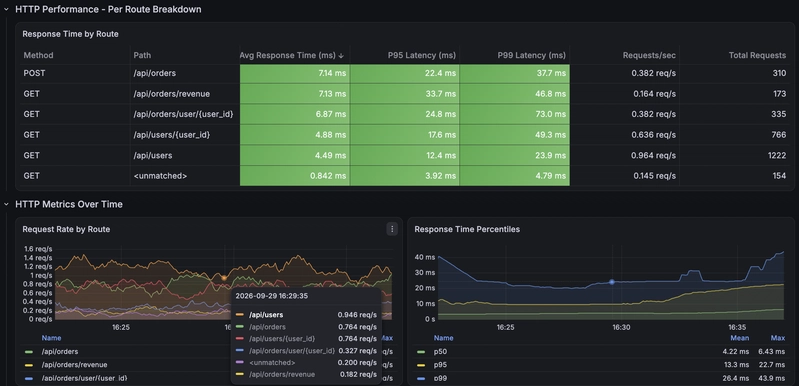Click yellow color swatch next to p95
The height and width of the screenshot is (386, 799).
(421, 365)
